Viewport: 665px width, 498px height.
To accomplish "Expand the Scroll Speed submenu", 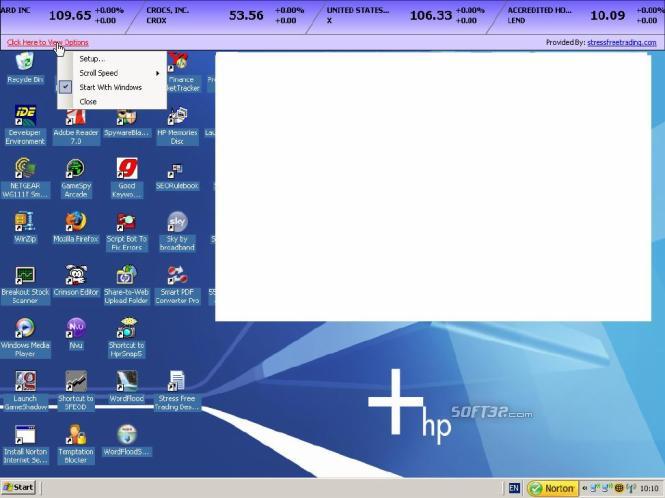I will click(112, 73).
